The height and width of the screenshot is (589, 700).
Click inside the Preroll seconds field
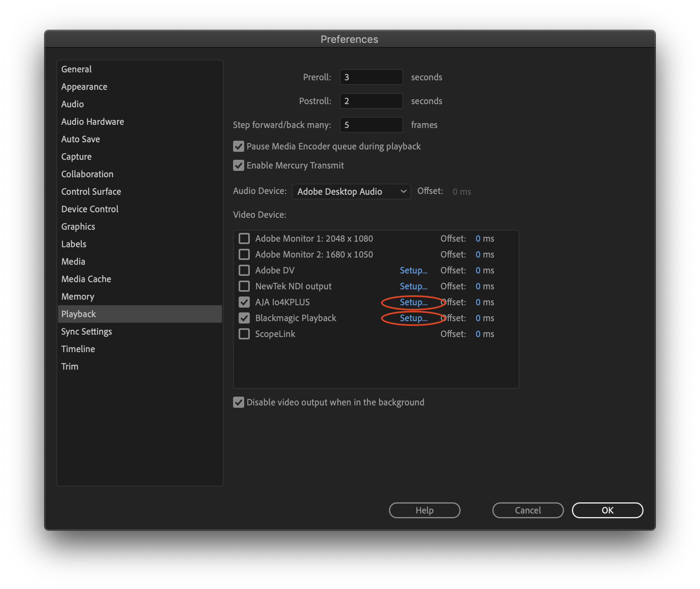pyautogui.click(x=371, y=77)
